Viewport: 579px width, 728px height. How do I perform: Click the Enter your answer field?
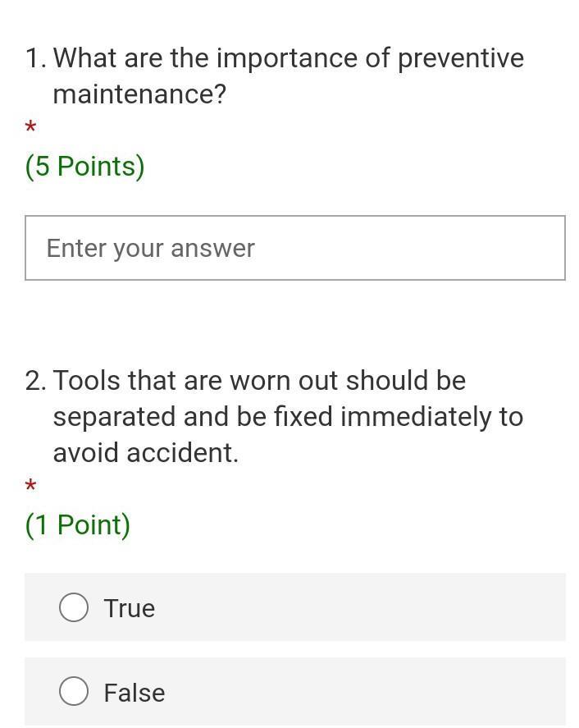coord(295,248)
